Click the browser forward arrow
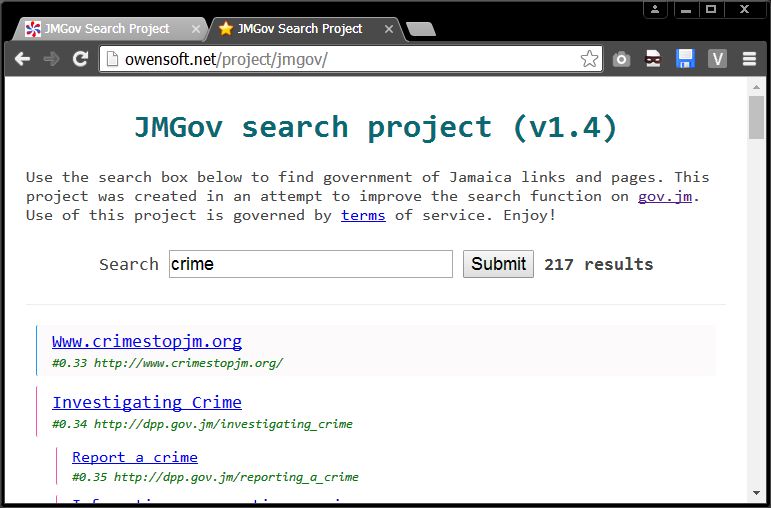 click(x=51, y=60)
